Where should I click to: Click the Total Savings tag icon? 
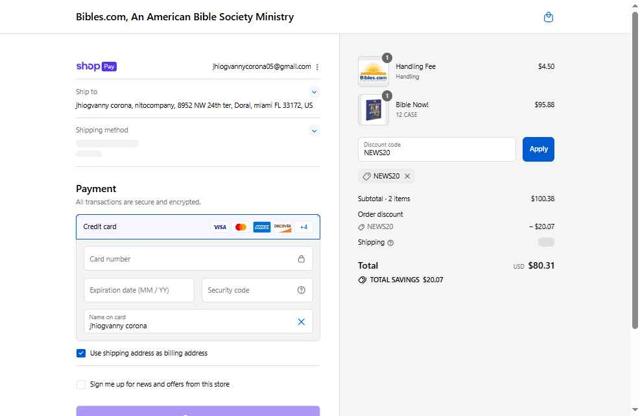362,280
